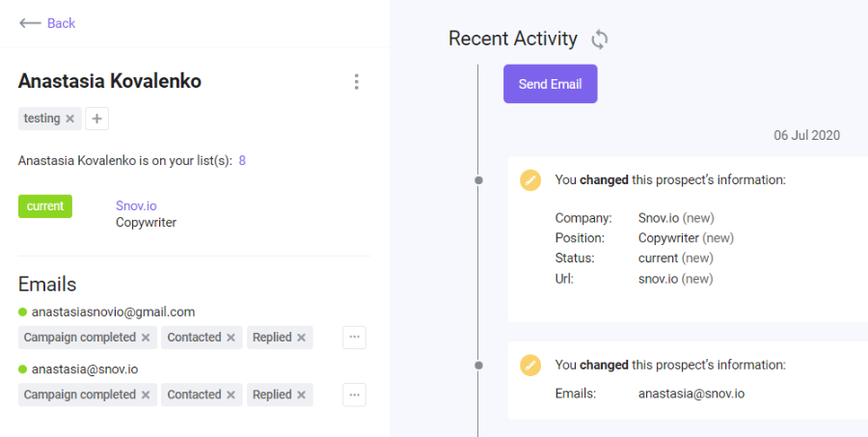The image size is (868, 437).
Task: Remove Campaign completed tag from anastasia@snov.io
Action: point(146,395)
